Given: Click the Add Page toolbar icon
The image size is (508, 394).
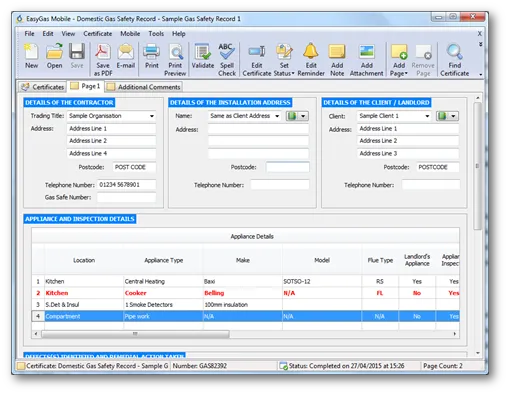Looking at the screenshot, I should click(399, 60).
